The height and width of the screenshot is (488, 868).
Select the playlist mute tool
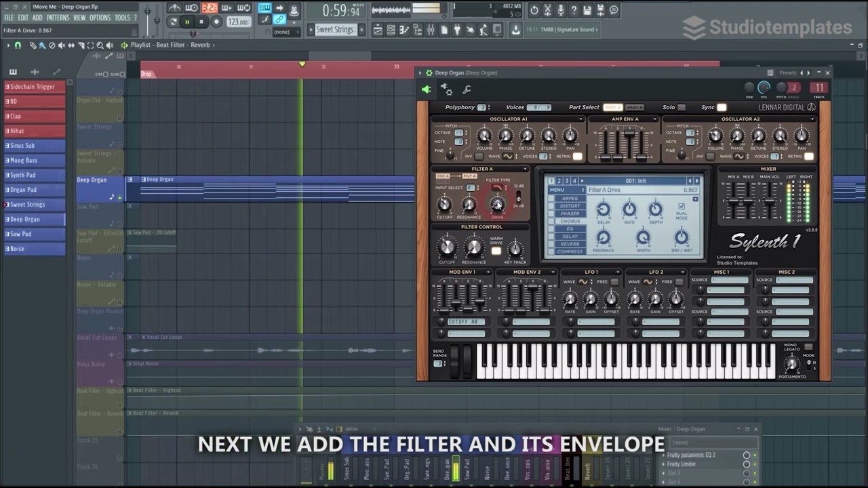click(x=61, y=45)
